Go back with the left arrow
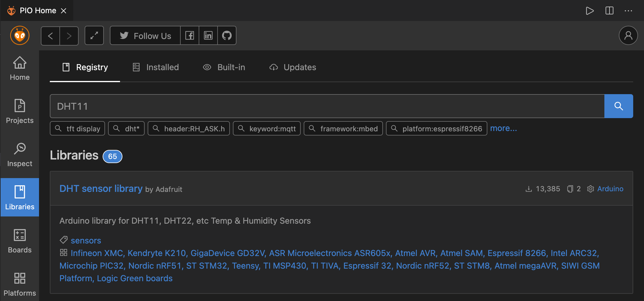The height and width of the screenshot is (301, 644). (50, 36)
